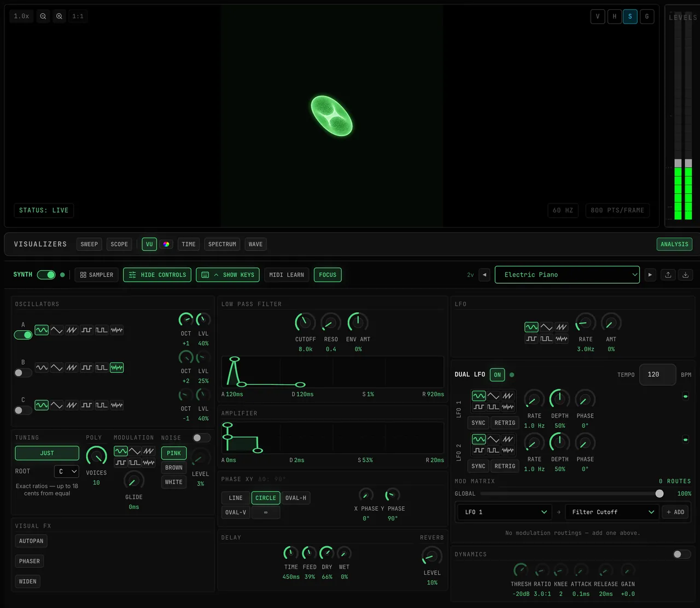
Task: Click the Analysis button
Action: point(674,244)
